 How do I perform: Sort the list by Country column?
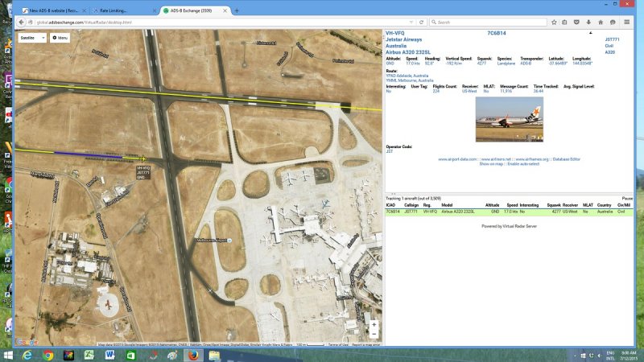[605, 205]
